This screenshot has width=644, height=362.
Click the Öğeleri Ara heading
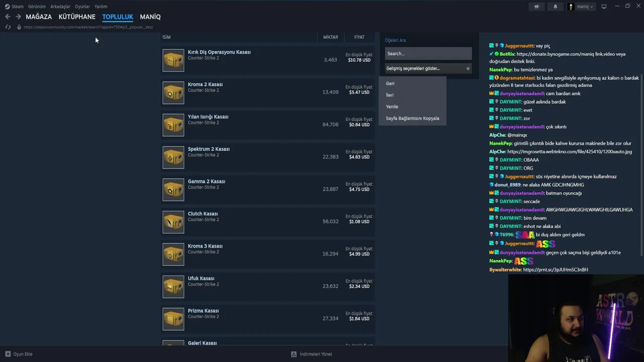[x=395, y=40]
